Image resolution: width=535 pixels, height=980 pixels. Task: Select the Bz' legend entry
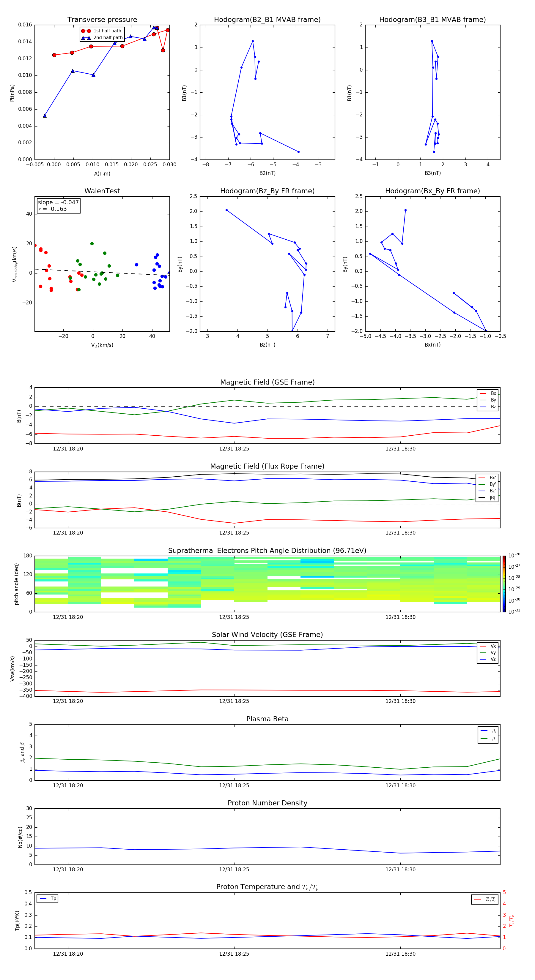point(487,491)
